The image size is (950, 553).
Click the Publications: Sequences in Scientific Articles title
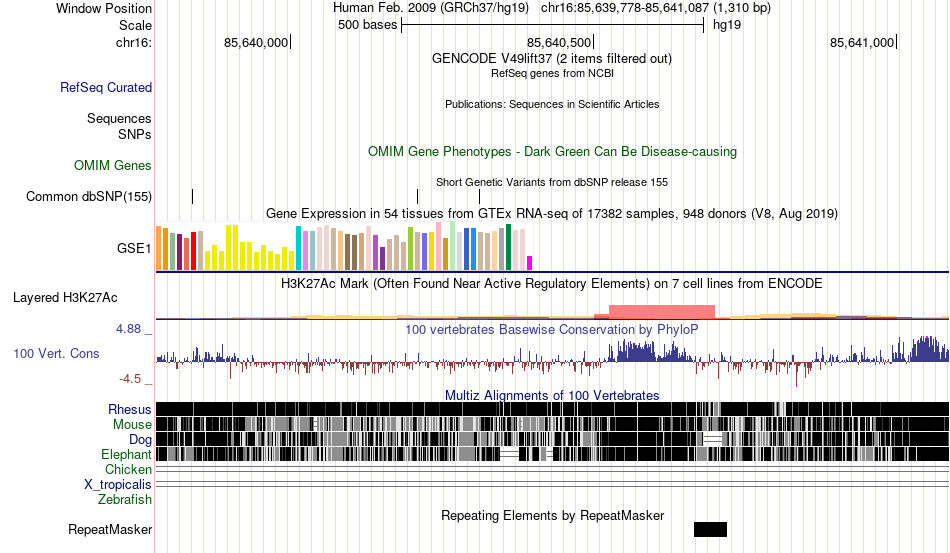pyautogui.click(x=552, y=104)
